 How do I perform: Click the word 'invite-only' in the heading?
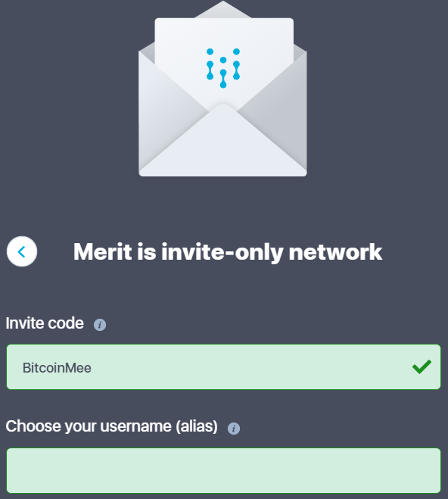pos(222,252)
